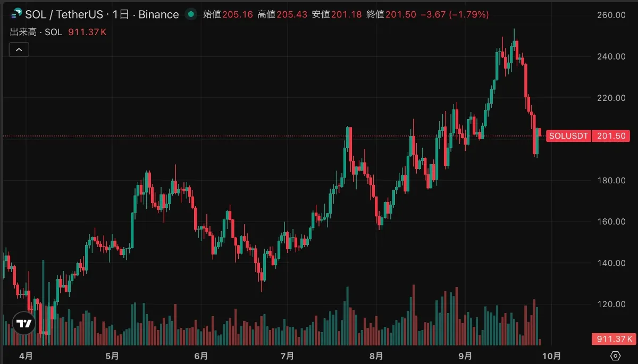638x364 pixels.
Task: Open chart settings hexagon icon at bottom right
Action: click(616, 355)
